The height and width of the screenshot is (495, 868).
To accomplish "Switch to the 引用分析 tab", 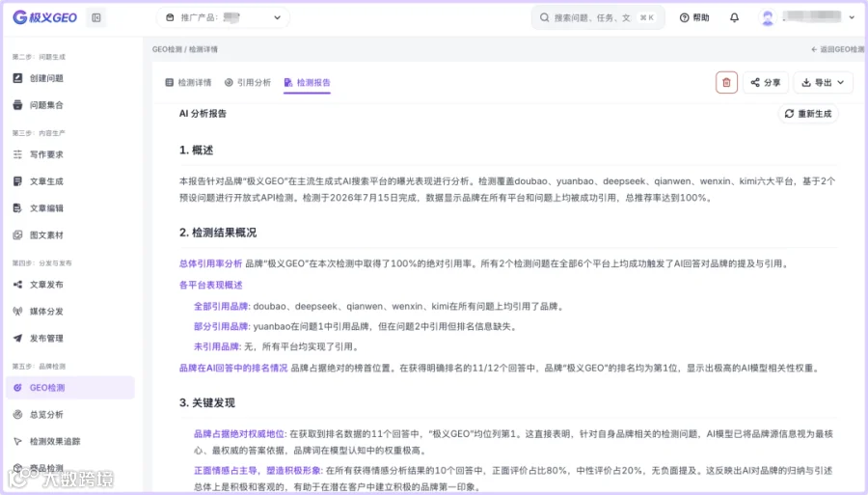I will pos(248,83).
